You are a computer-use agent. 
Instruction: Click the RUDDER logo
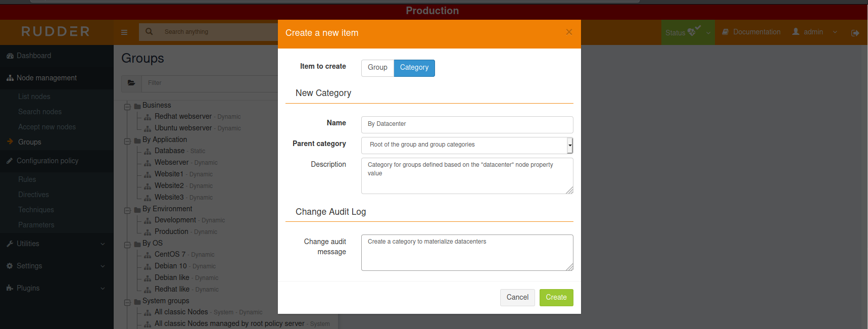[56, 32]
